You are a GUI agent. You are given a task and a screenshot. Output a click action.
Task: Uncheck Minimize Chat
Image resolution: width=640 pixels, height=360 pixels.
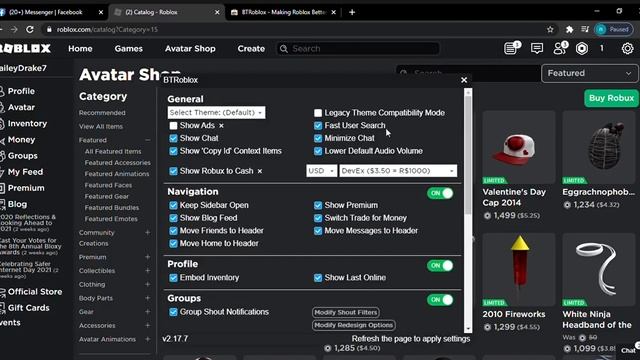point(318,138)
